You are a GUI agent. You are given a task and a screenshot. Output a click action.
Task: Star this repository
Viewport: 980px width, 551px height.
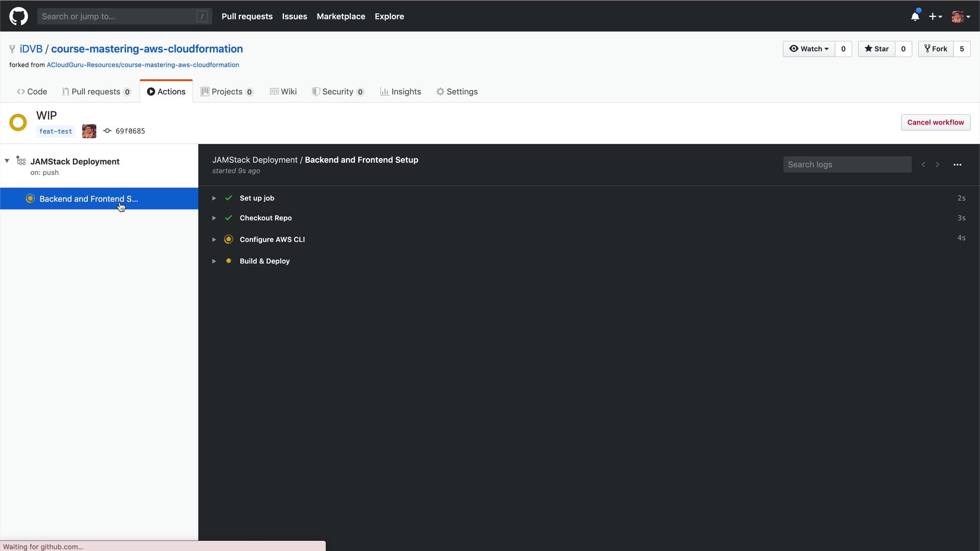876,49
